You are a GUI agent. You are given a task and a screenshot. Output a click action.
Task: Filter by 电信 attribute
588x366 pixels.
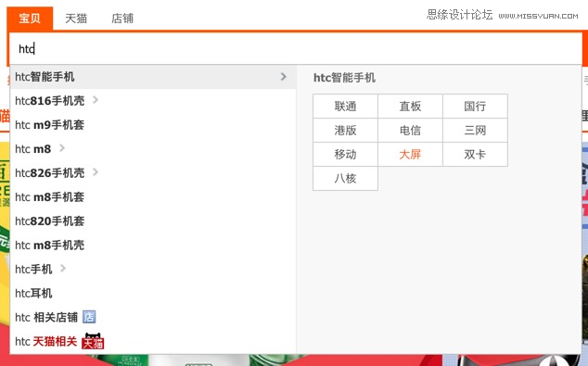pos(410,131)
